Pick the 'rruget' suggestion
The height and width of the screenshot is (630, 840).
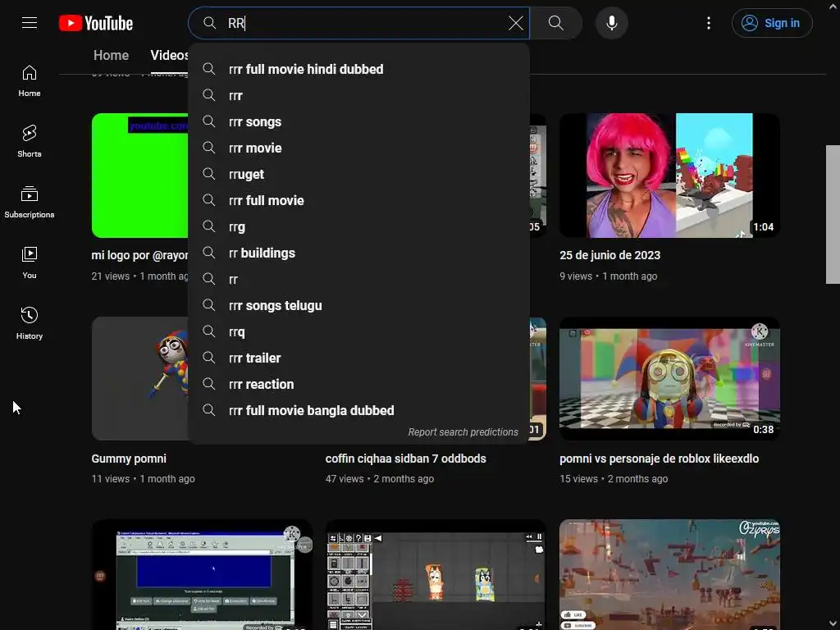click(x=359, y=174)
